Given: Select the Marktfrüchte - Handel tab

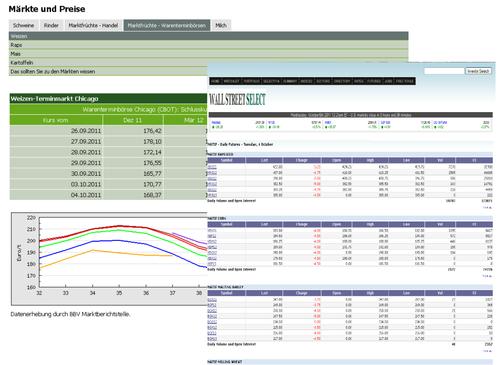Looking at the screenshot, I should 93,25.
